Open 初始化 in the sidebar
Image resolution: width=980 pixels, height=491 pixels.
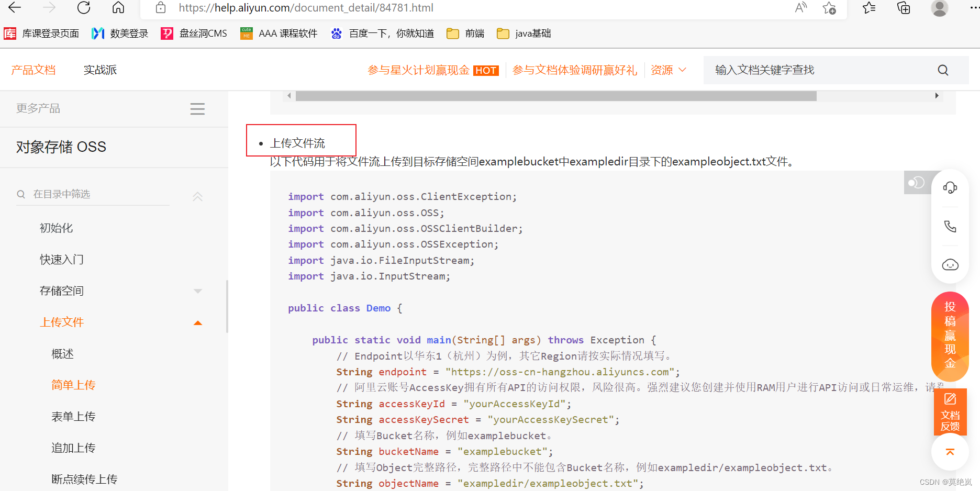pos(56,228)
